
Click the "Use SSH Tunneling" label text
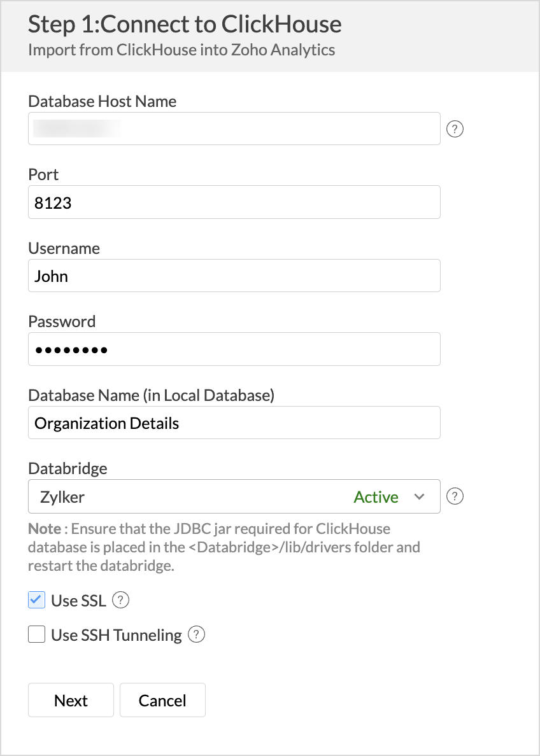coord(117,634)
